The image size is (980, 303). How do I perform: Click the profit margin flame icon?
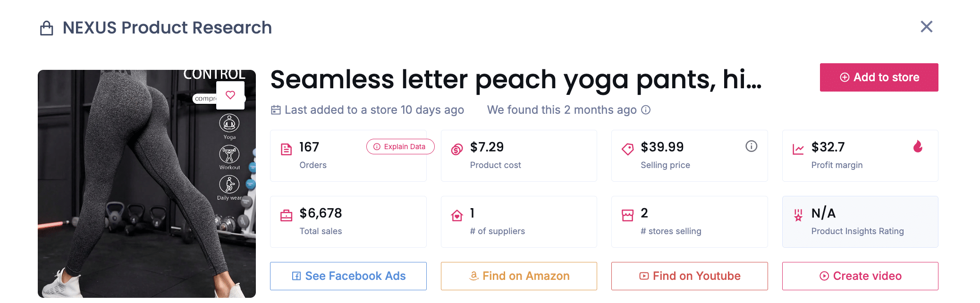(x=918, y=147)
